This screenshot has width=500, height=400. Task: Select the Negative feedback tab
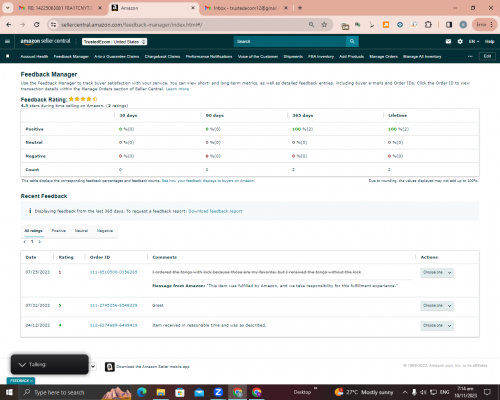[x=105, y=231]
